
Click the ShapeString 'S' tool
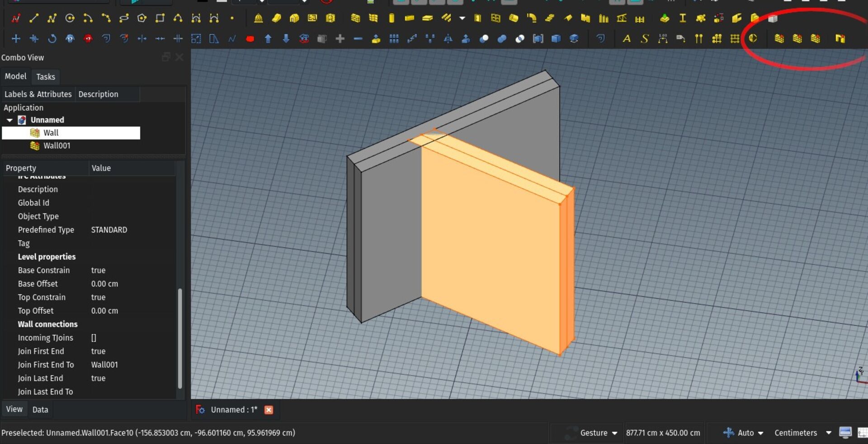(x=645, y=39)
